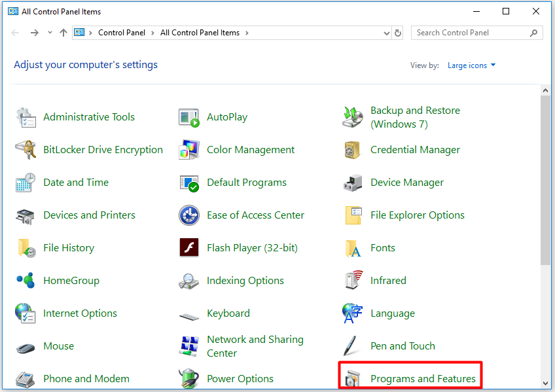Open the Color Management icon
The width and height of the screenshot is (555, 392).
[188, 150]
